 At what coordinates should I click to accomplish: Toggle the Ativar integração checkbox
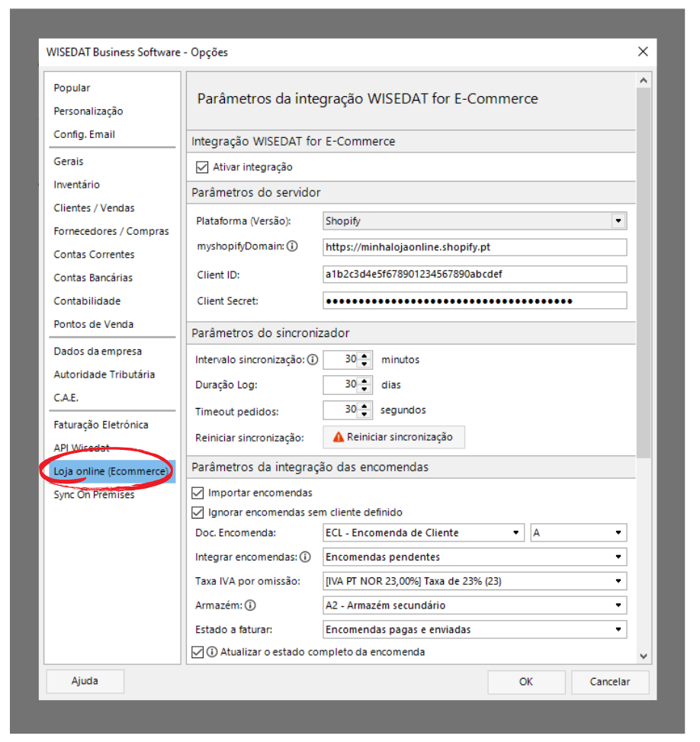tap(202, 168)
